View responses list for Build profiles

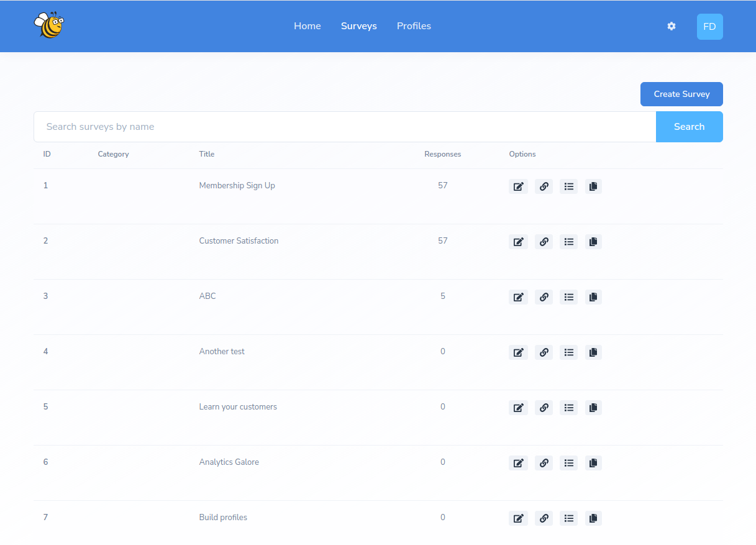click(x=568, y=518)
